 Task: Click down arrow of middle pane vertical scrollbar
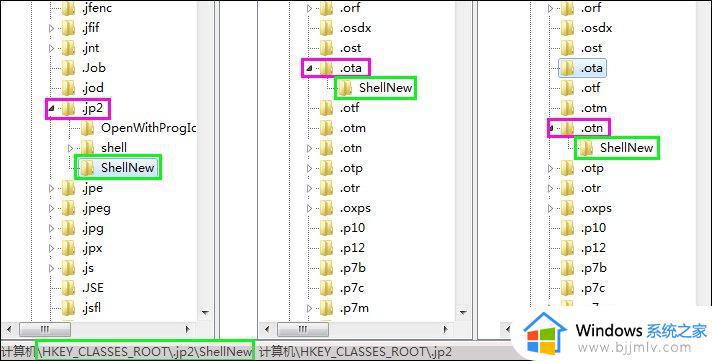coord(463,312)
